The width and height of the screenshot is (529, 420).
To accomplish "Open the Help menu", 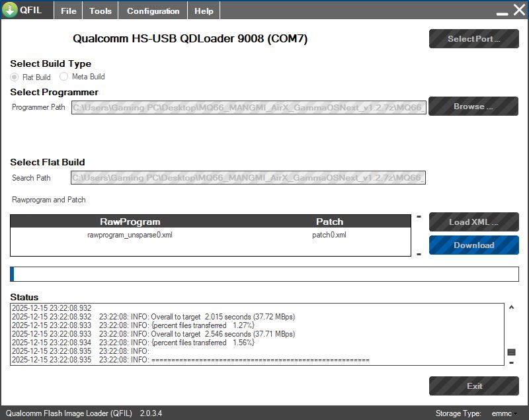I will tap(204, 11).
